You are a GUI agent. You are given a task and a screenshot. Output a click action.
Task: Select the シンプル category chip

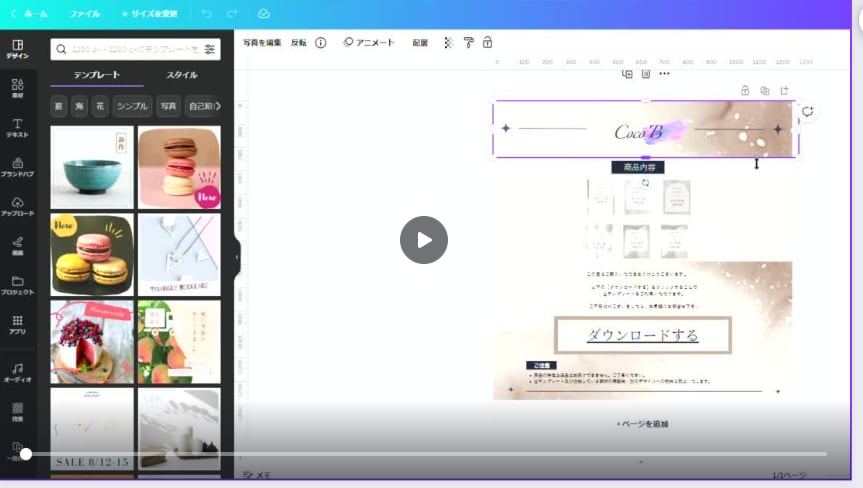coord(132,106)
